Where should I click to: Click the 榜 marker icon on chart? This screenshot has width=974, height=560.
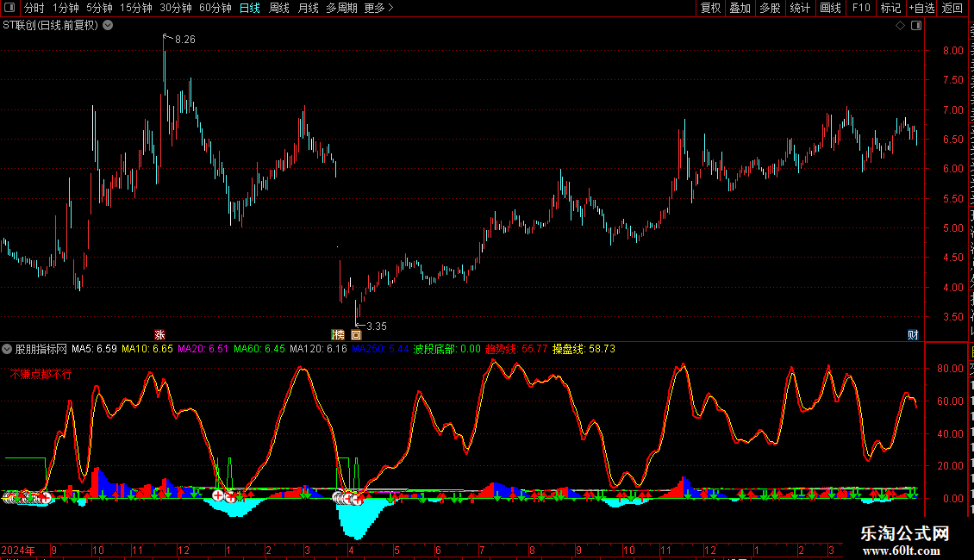click(338, 334)
